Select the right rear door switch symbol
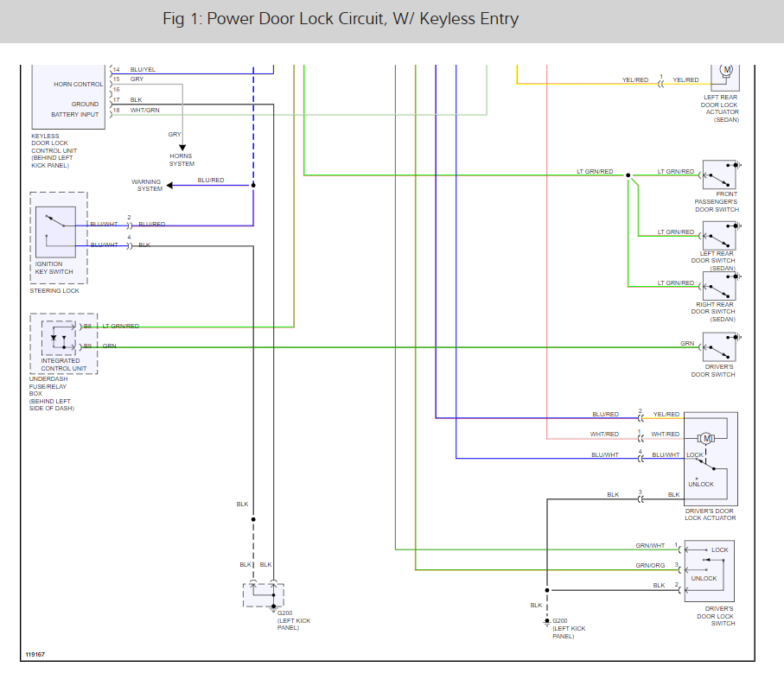784x692 pixels. (x=717, y=288)
